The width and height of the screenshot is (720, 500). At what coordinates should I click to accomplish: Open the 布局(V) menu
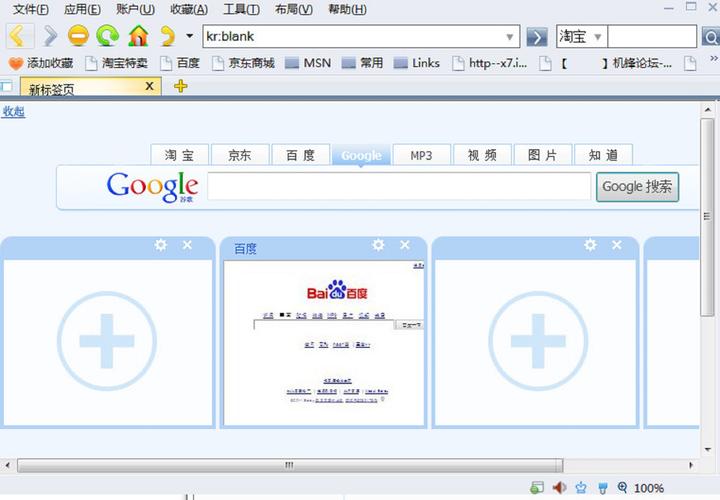293,9
